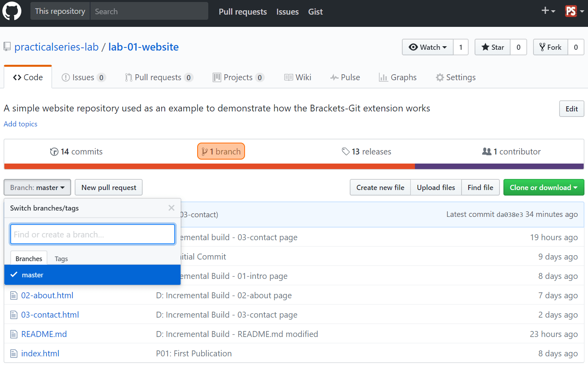588x367 pixels.
Task: Focus the Find or create a branch field
Action: [x=92, y=234]
